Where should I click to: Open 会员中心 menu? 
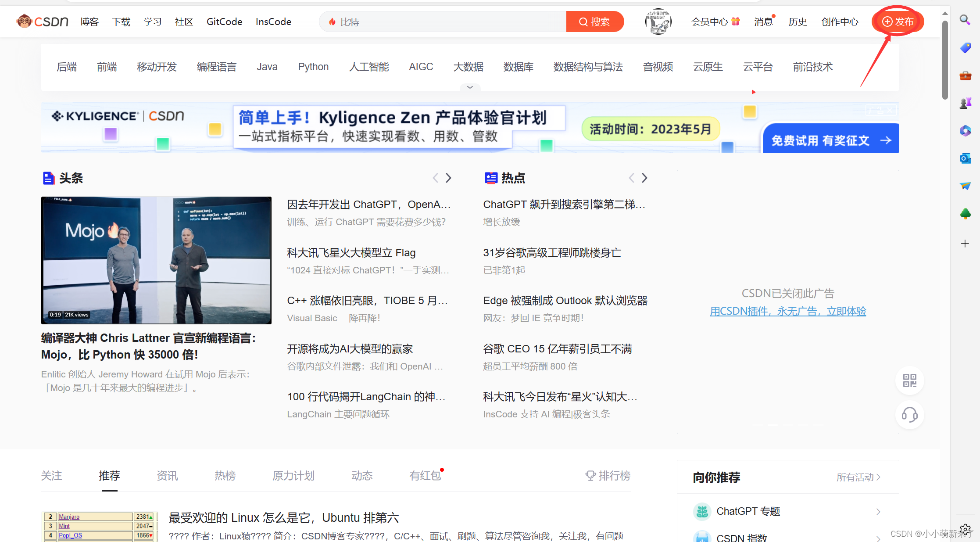click(715, 22)
